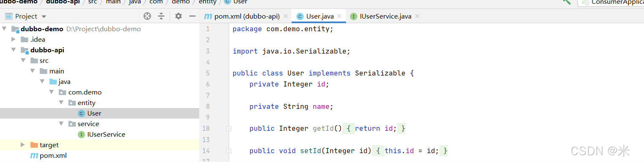Expand the target folder
The width and height of the screenshot is (644, 162).
point(23,145)
